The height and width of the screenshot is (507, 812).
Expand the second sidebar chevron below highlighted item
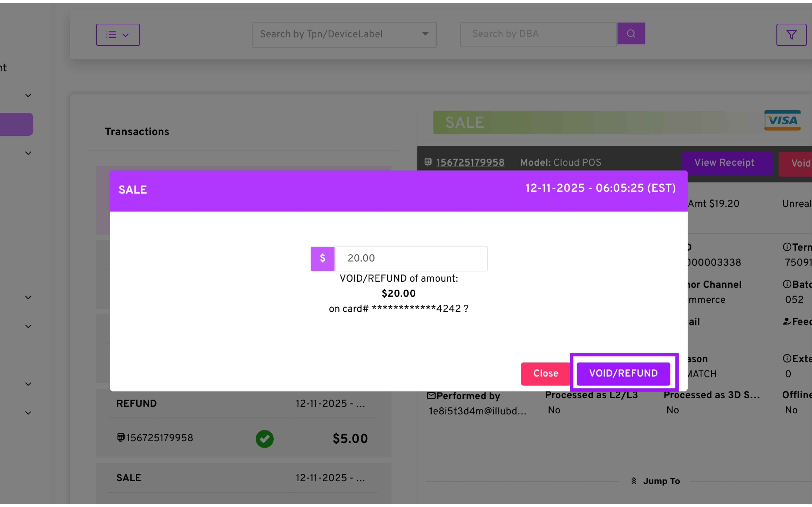coord(28,153)
